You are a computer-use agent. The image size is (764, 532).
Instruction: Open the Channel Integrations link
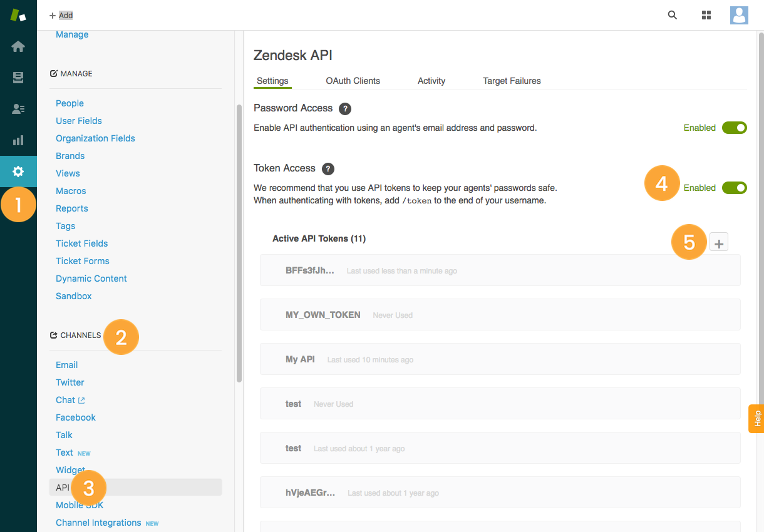tap(98, 523)
